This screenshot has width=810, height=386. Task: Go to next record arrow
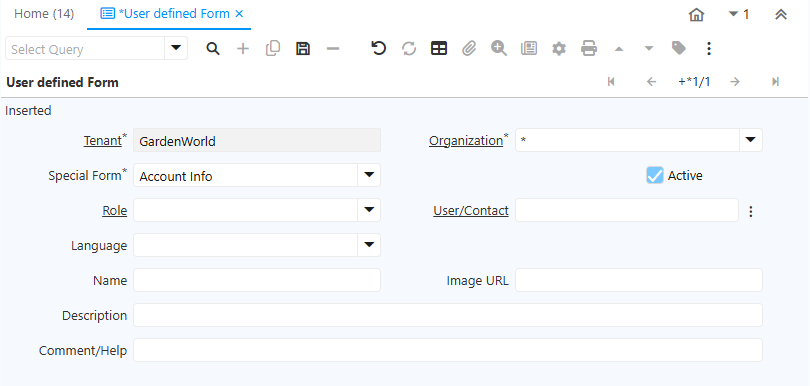coord(735,82)
